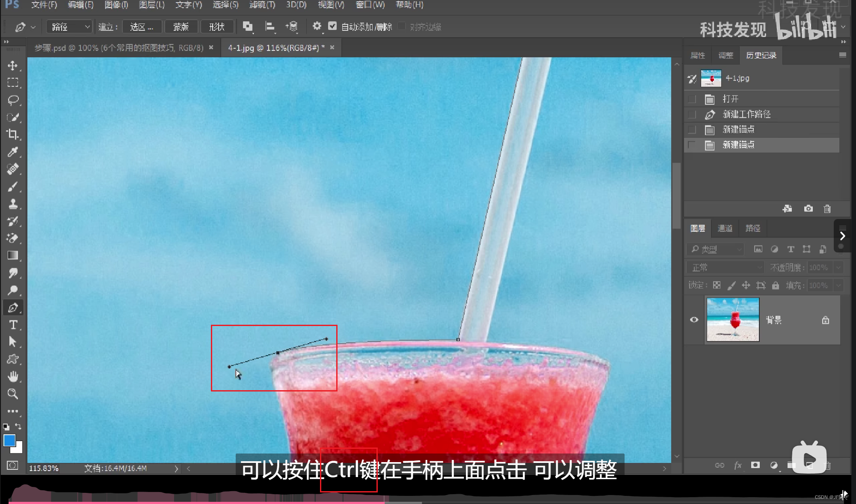Image resolution: width=856 pixels, height=504 pixels.
Task: Hide the 背景 layer visibility eye
Action: coord(694,320)
